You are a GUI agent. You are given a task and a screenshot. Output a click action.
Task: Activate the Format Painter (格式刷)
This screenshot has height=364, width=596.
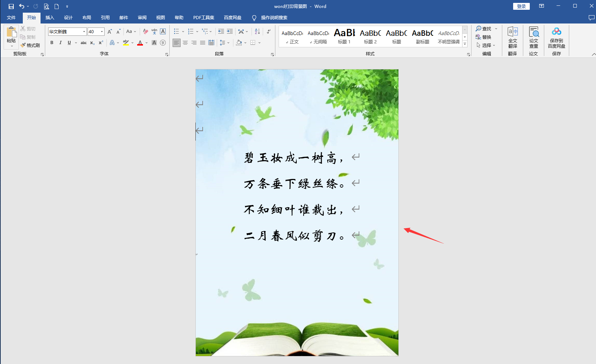[x=30, y=45]
